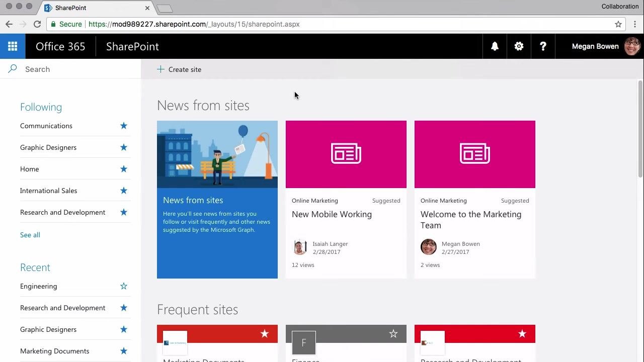Click the news icon on New Mobile Working card
This screenshot has width=644, height=362.
click(346, 154)
